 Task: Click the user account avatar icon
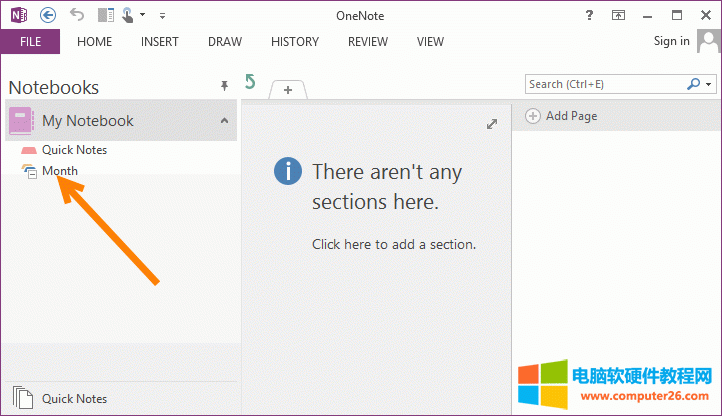point(709,41)
